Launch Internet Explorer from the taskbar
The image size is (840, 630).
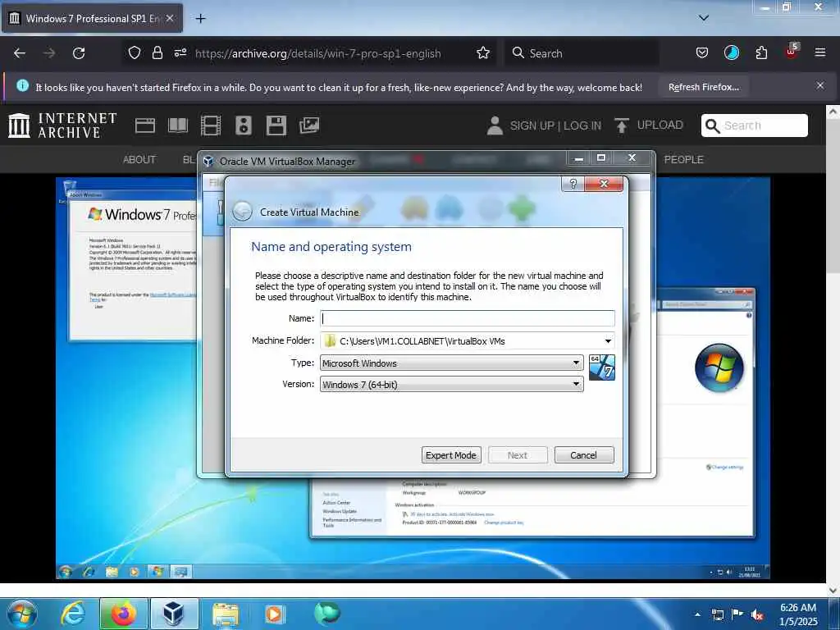pos(72,614)
